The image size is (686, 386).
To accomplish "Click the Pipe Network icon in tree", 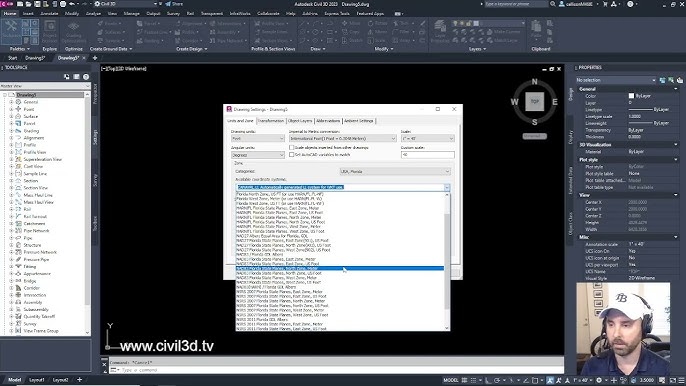I will tap(18, 231).
